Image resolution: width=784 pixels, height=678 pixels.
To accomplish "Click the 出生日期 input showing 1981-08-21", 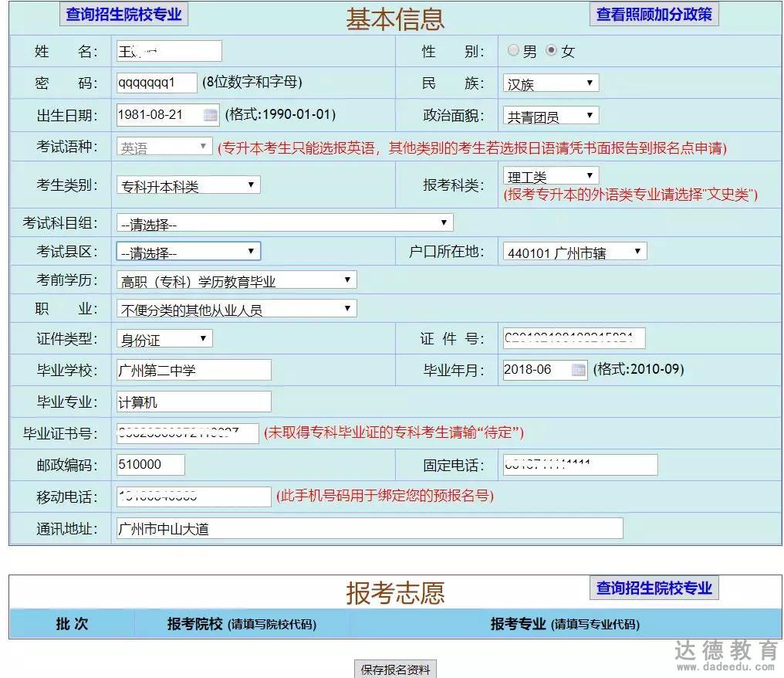I will coord(167,115).
